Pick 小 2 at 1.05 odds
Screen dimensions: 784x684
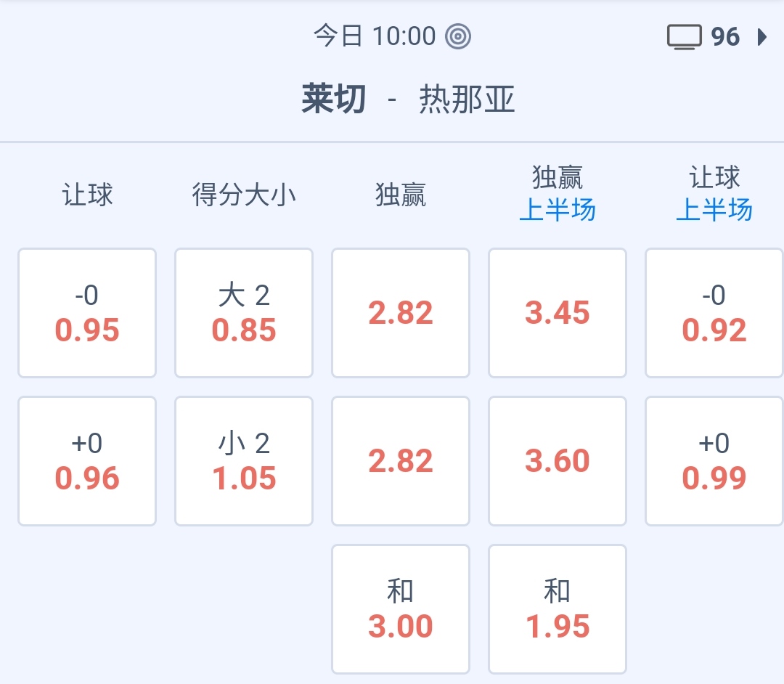pos(244,461)
